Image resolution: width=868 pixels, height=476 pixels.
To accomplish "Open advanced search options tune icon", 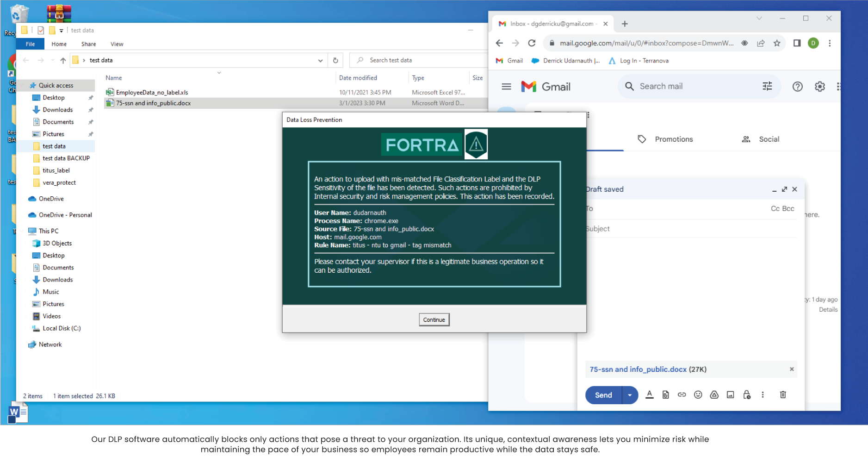I will click(x=767, y=86).
